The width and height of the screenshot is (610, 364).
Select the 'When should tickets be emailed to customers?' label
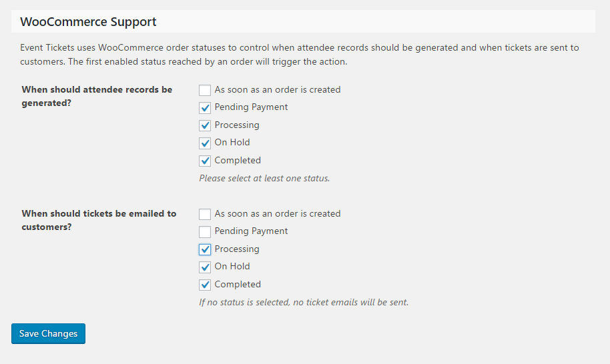click(99, 220)
